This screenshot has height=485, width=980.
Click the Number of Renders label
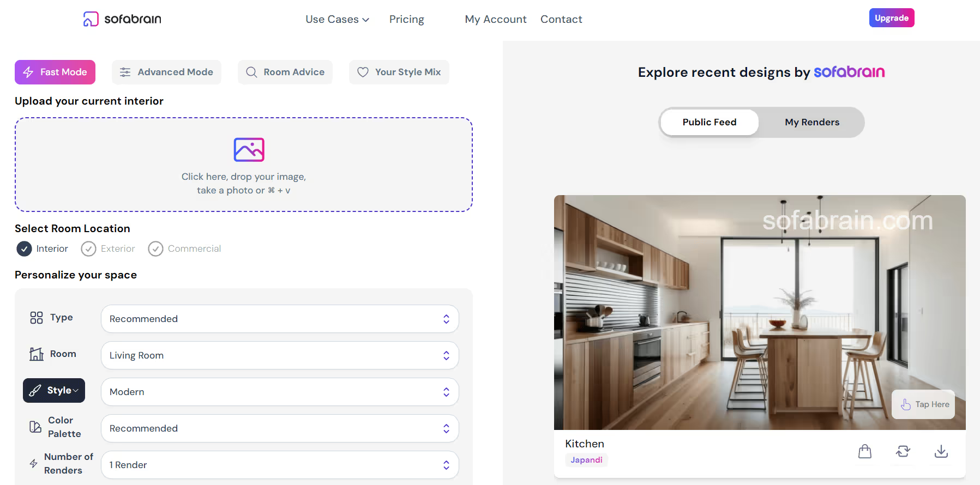pos(69,463)
